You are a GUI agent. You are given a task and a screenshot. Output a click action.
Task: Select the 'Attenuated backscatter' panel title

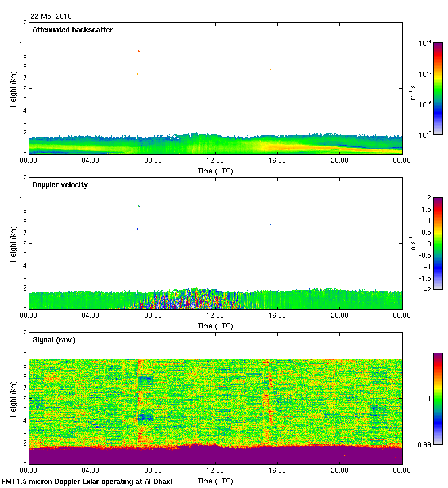[72, 30]
